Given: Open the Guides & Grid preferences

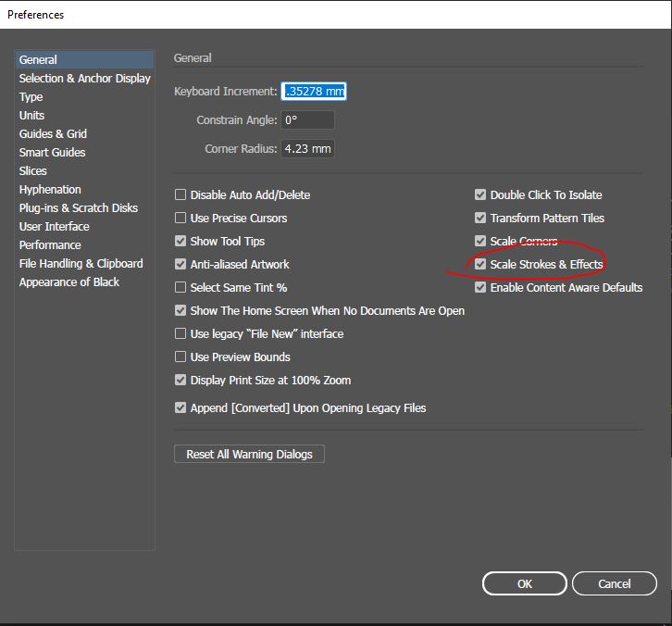Looking at the screenshot, I should [53, 134].
